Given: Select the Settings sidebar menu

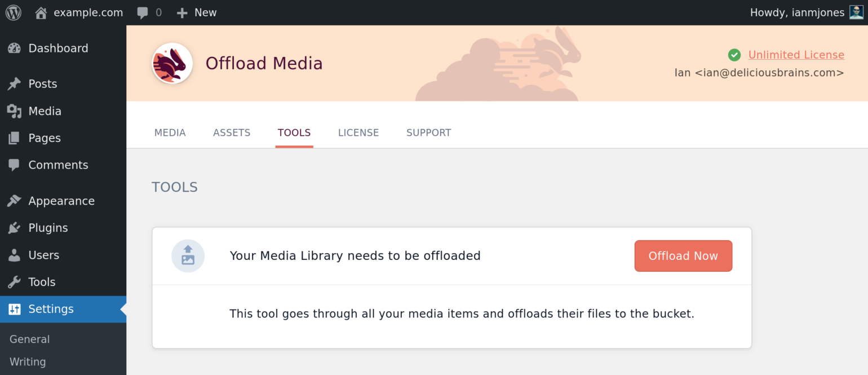Looking at the screenshot, I should point(63,309).
